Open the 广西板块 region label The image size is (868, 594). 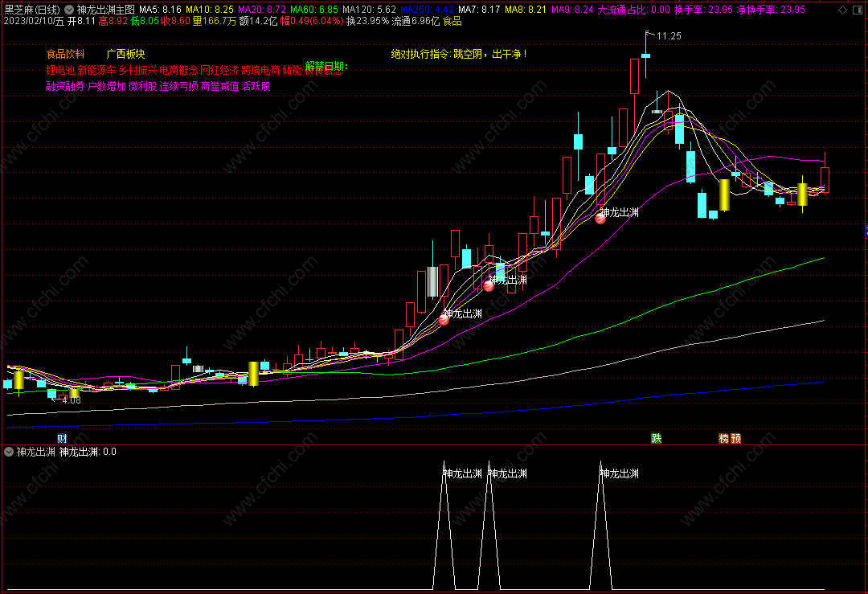125,54
